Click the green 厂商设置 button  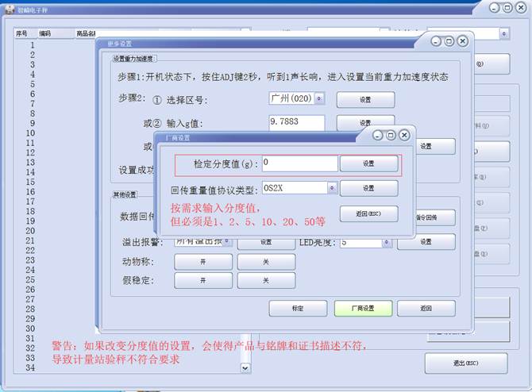point(363,308)
